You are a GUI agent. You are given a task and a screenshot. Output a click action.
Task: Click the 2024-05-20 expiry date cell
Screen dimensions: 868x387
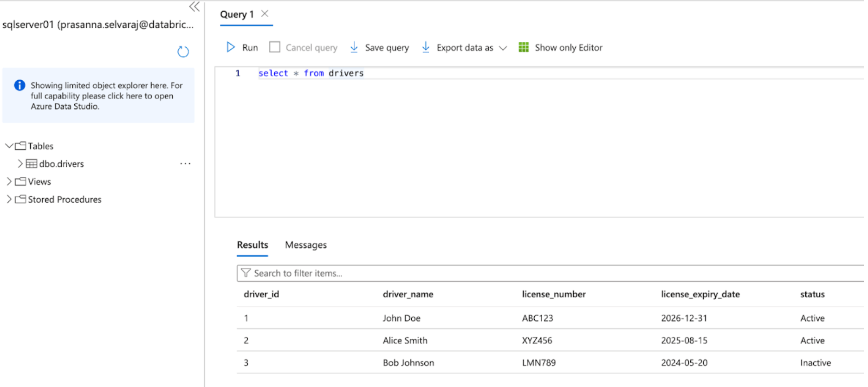click(684, 363)
